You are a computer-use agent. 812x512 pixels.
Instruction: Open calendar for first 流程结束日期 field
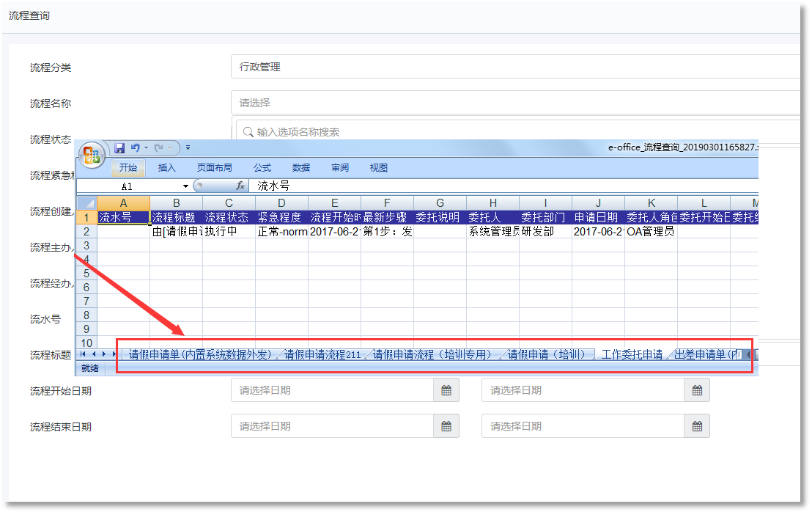446,426
